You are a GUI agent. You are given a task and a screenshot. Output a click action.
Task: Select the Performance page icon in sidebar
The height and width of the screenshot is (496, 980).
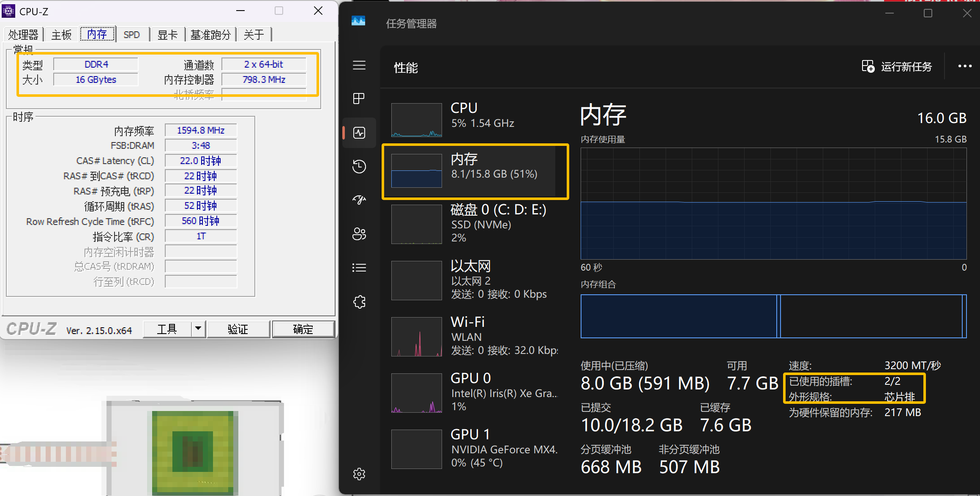(359, 133)
